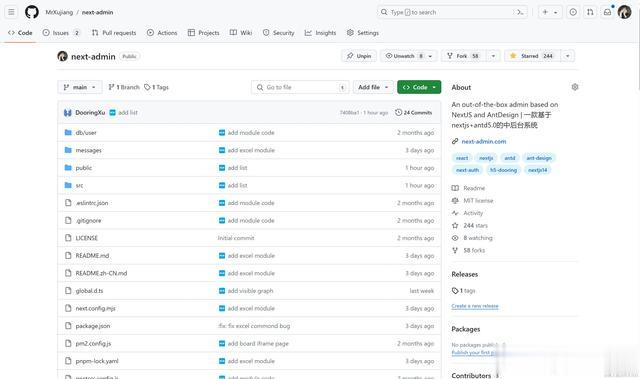Open the .gitignore file
Image resolution: width=640 pixels, height=379 pixels.
[x=88, y=220]
